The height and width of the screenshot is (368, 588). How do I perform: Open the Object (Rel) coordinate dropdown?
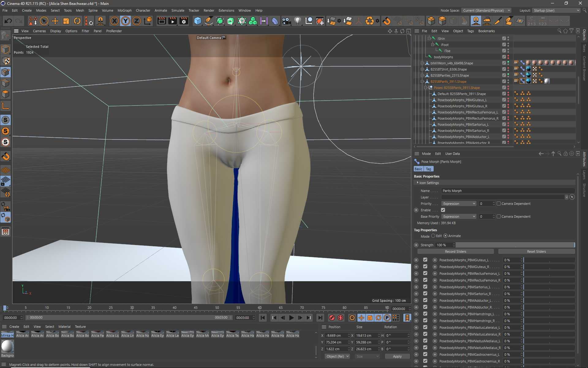[x=337, y=356]
